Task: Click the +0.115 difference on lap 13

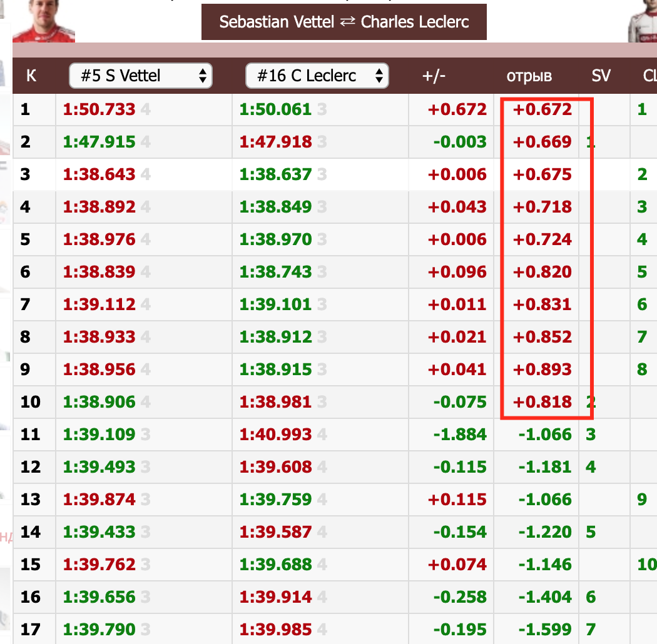Action: click(x=457, y=500)
